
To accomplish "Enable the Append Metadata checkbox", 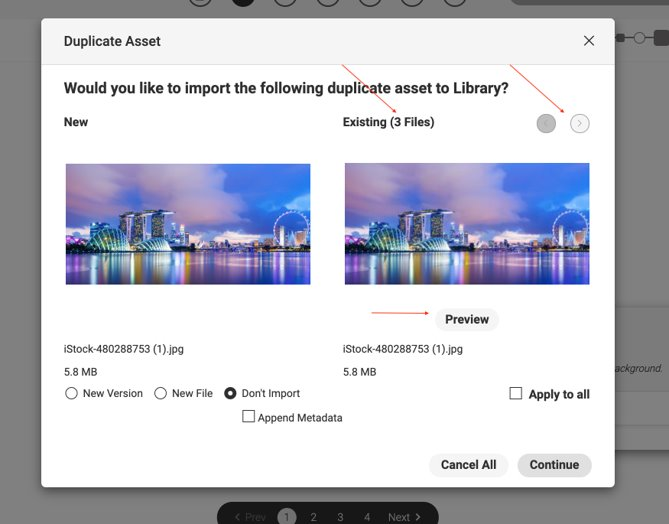I will (x=248, y=416).
